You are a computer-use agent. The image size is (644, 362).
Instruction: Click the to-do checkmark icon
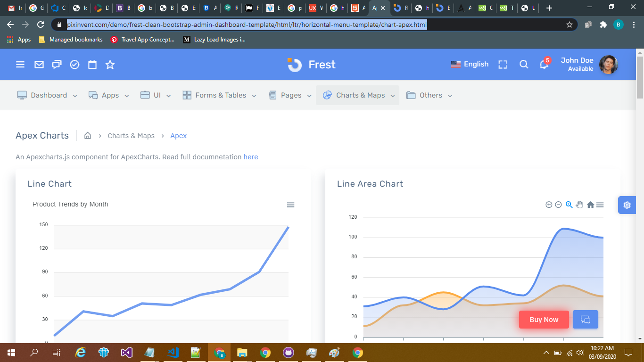click(74, 65)
